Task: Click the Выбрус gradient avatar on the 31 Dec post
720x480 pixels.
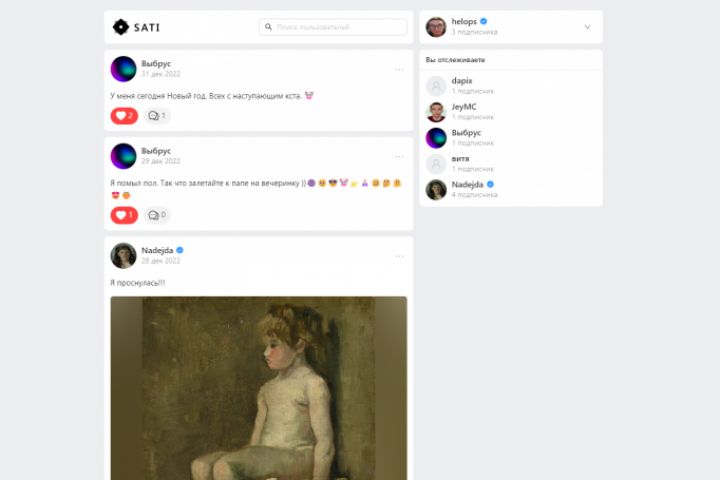Action: point(124,69)
